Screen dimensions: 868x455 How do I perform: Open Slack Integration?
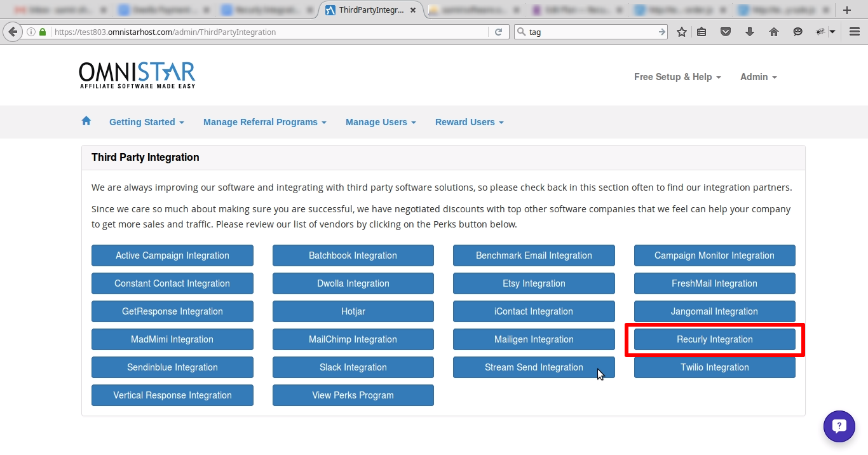(353, 367)
